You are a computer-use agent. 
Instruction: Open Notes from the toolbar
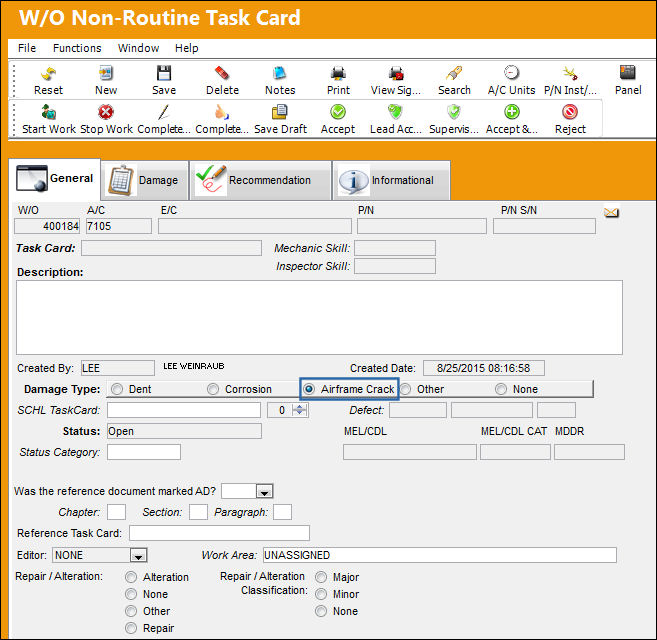pos(280,73)
